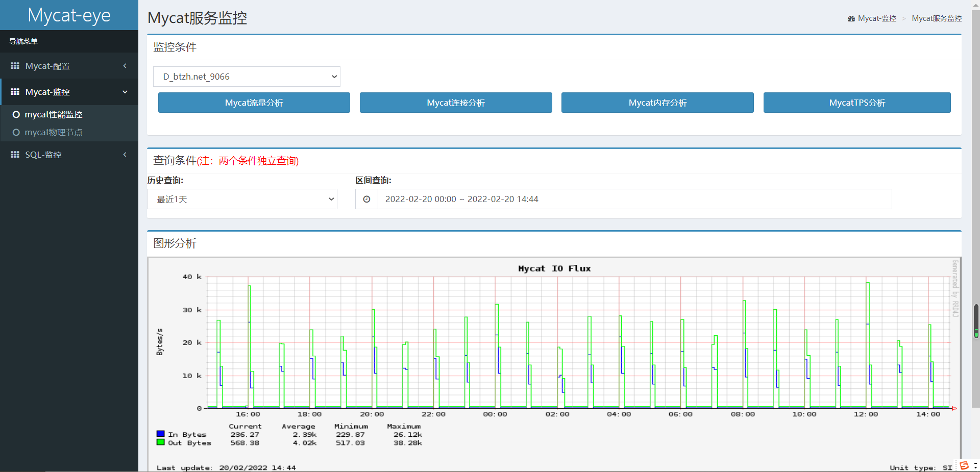The height and width of the screenshot is (472, 980).
Task: Click the Bytes/s axis label
Action: pos(160,342)
